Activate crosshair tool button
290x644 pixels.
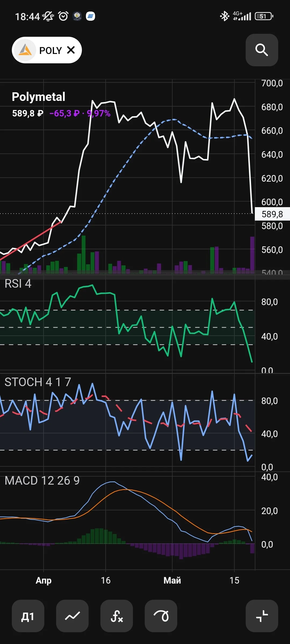click(262, 616)
